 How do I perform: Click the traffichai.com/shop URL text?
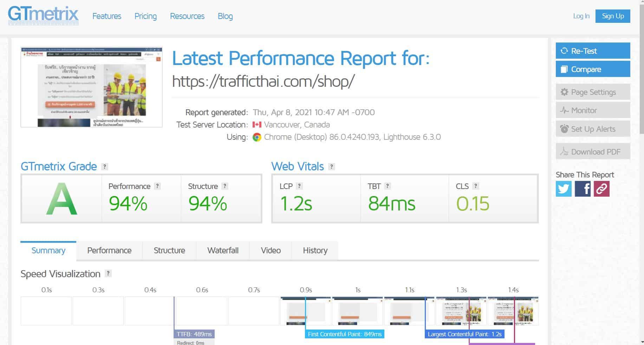click(x=263, y=82)
